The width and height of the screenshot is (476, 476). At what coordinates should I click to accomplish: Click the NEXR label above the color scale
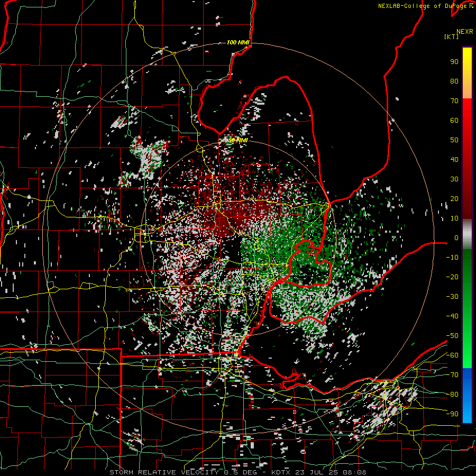tap(465, 31)
